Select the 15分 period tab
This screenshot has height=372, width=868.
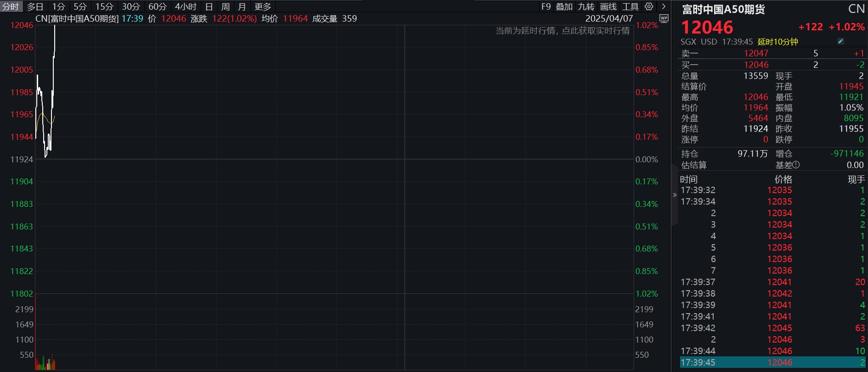pos(104,6)
